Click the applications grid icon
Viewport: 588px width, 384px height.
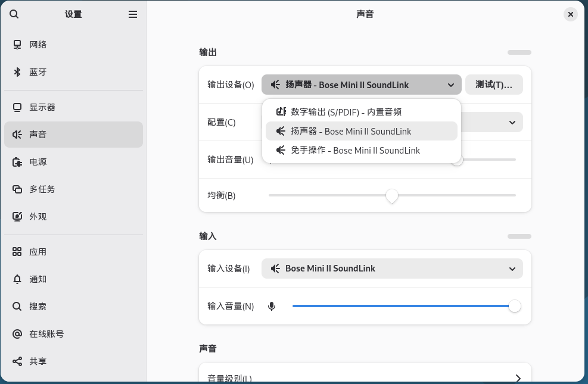pos(17,252)
